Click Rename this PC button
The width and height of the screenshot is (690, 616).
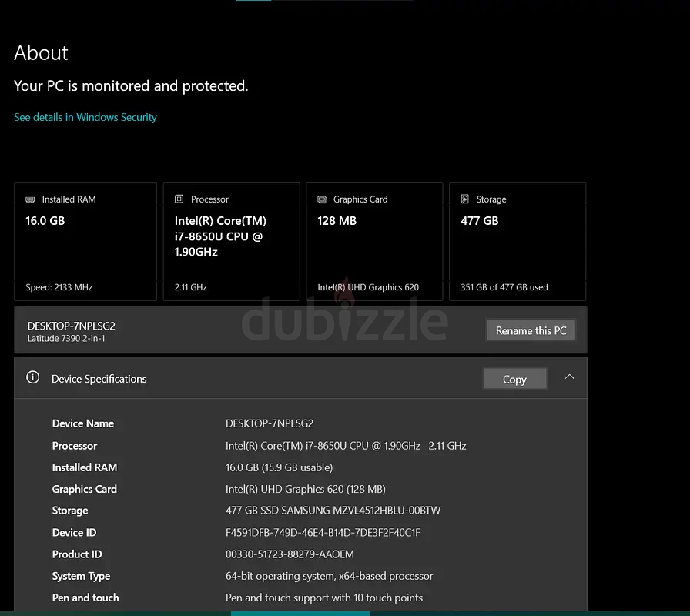531,330
